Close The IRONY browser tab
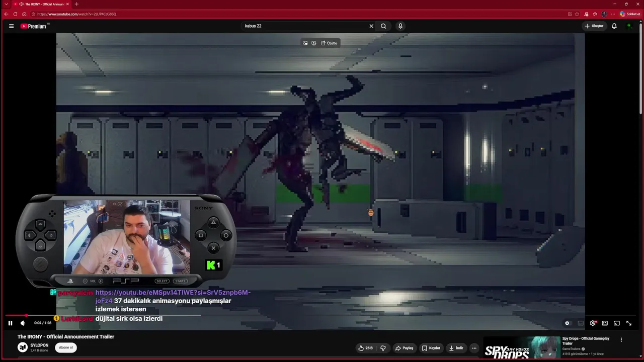This screenshot has height=362, width=644. coord(67,4)
